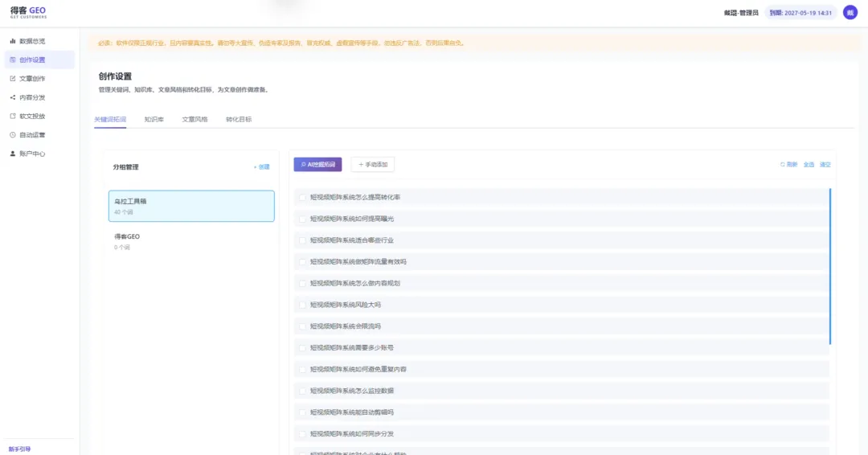This screenshot has height=455, width=868.
Task: Click keyword 短视频矩阵系统能自动剪辑吗
Action: point(352,412)
